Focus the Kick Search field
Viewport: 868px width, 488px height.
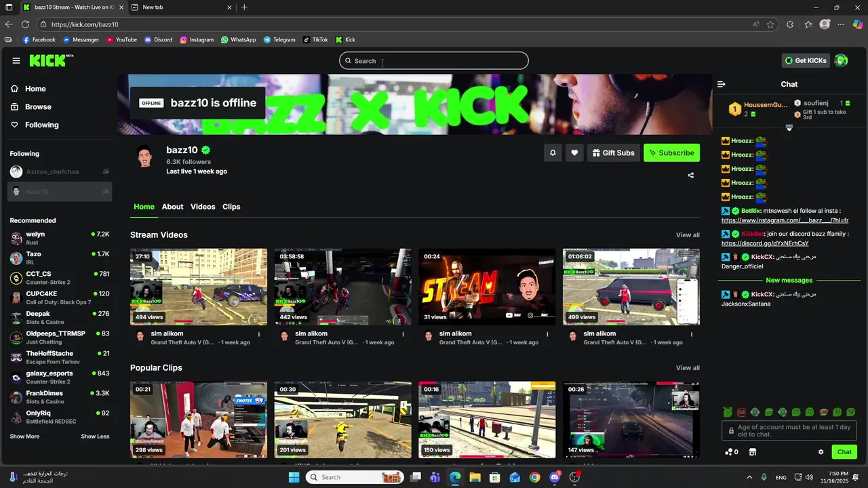[434, 61]
